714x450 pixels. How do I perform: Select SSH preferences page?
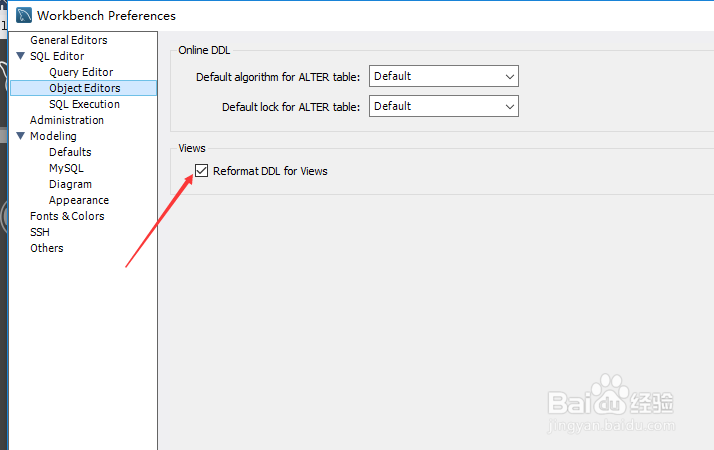click(x=40, y=232)
